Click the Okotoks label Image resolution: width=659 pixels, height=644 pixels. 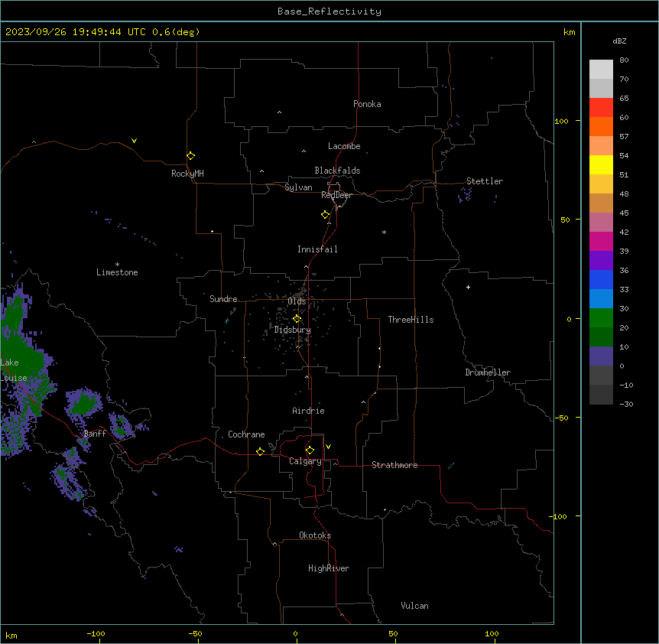point(315,535)
